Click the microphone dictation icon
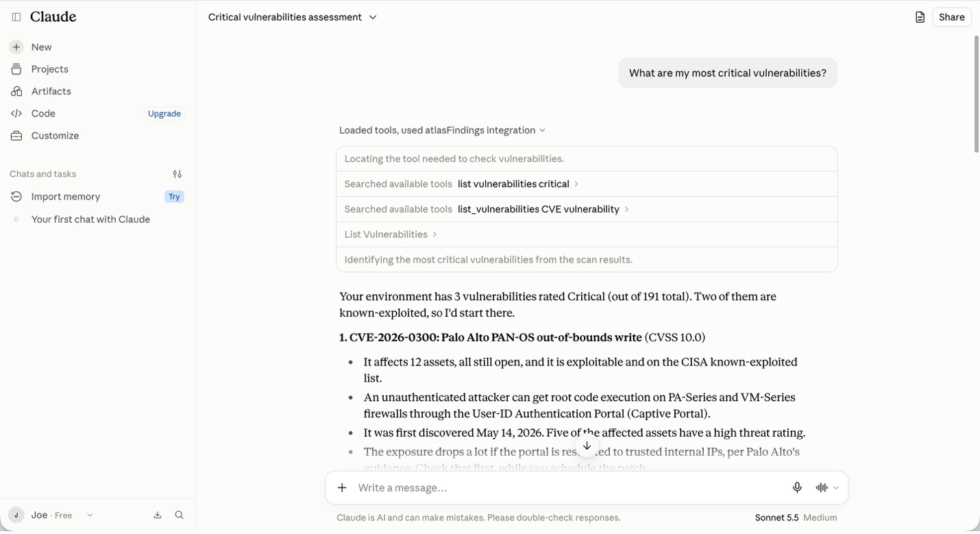Viewport: 980px width, 534px height. point(797,487)
